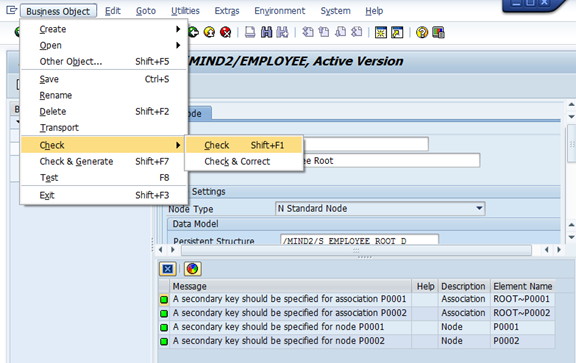Viewport: 576px width, 363px height.
Task: Open the Business Object menu
Action: 58,11
